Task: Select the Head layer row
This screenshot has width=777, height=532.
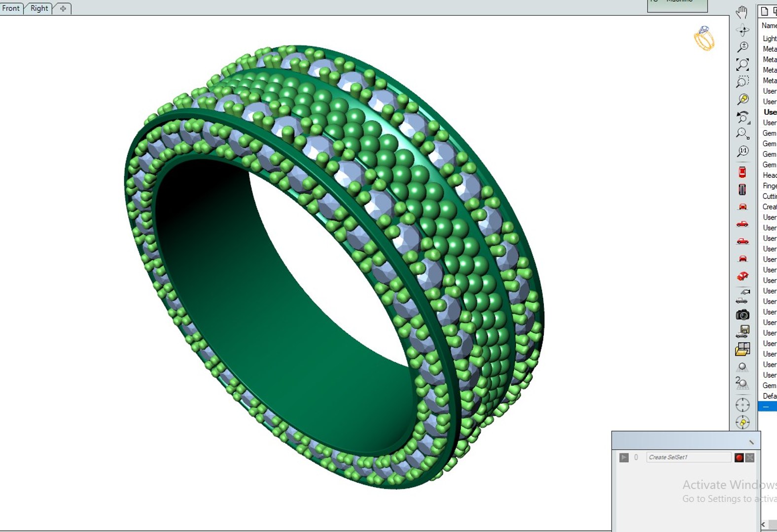Action: pos(769,175)
